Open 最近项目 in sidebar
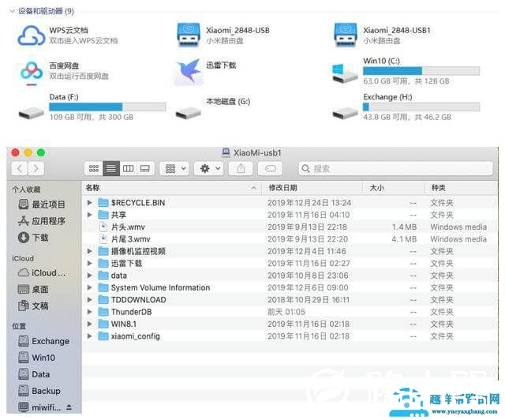 click(42, 204)
